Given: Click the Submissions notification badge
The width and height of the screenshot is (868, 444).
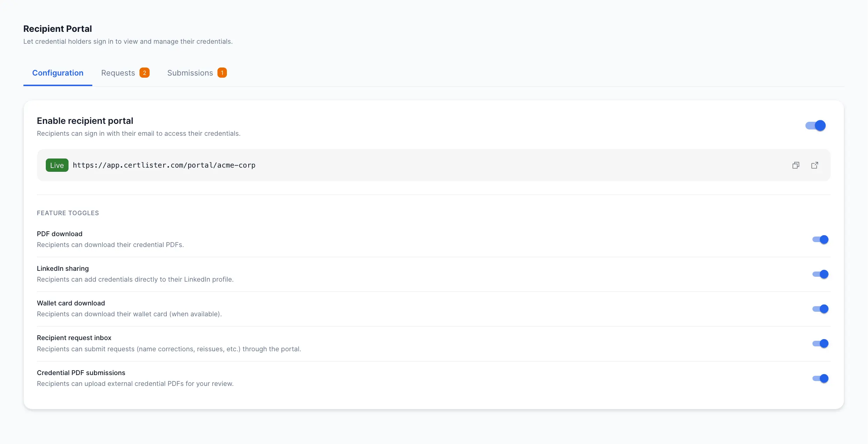Looking at the screenshot, I should tap(222, 72).
